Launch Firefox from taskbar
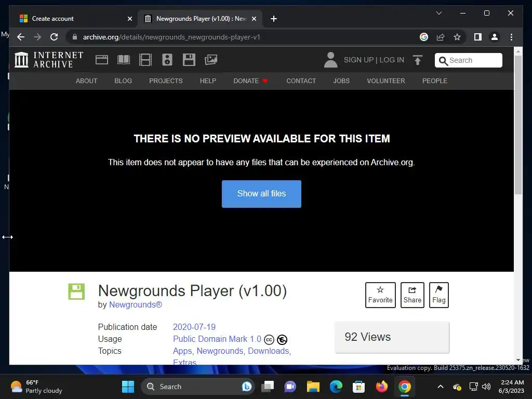 [382, 387]
